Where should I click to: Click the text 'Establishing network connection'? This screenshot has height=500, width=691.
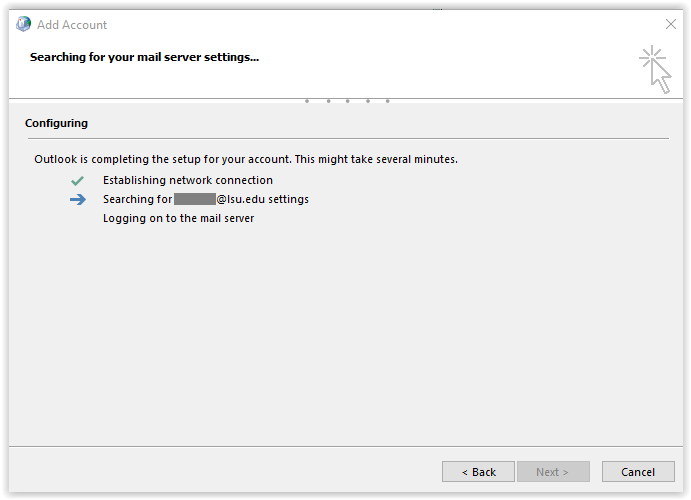(x=188, y=180)
